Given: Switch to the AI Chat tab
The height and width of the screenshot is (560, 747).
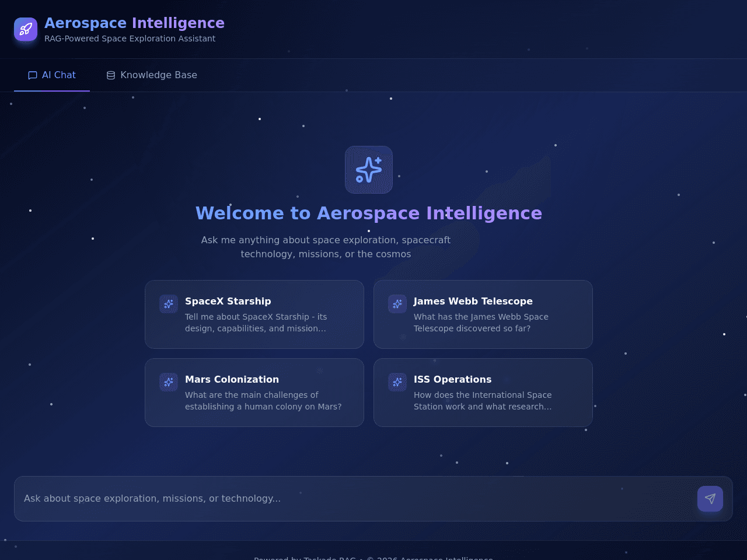Looking at the screenshot, I should coord(52,75).
